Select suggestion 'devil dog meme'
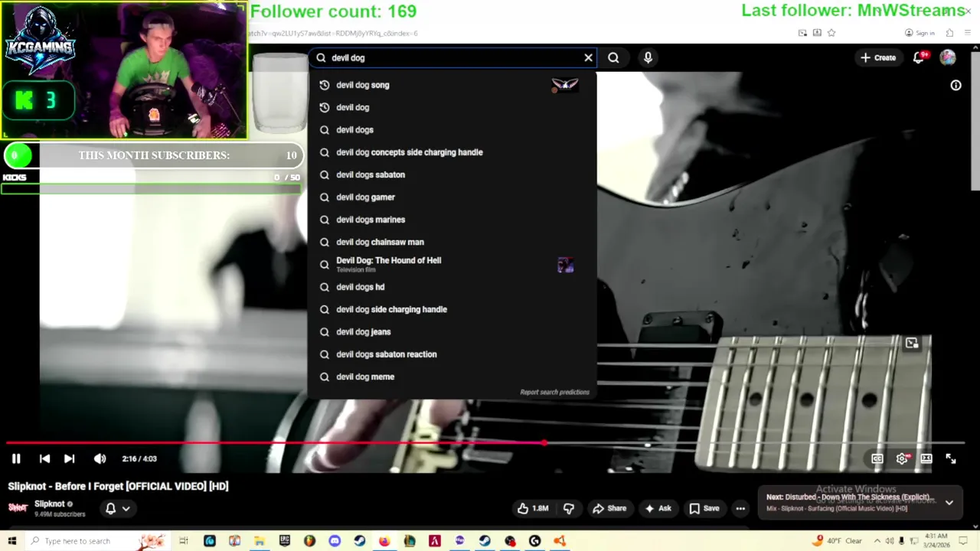Viewport: 980px width, 551px height. (452, 377)
